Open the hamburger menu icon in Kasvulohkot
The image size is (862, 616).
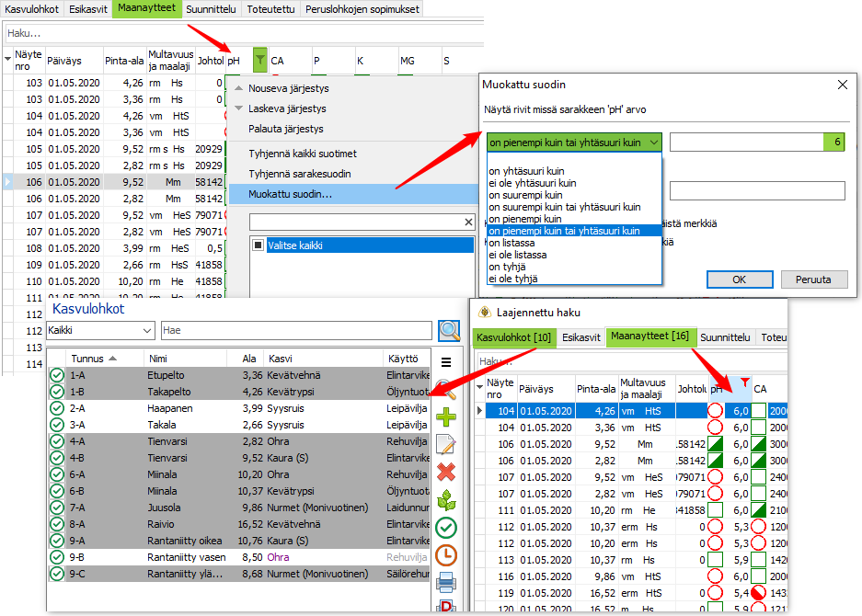pos(446,362)
